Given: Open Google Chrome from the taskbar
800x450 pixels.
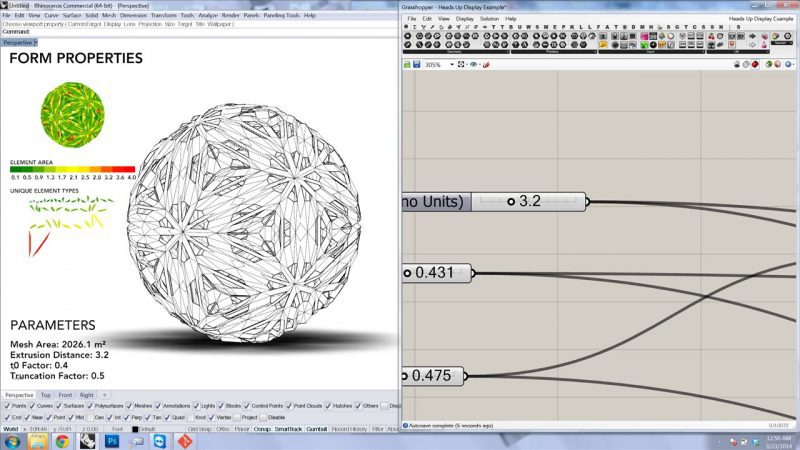Looking at the screenshot, I should pyautogui.click(x=62, y=440).
